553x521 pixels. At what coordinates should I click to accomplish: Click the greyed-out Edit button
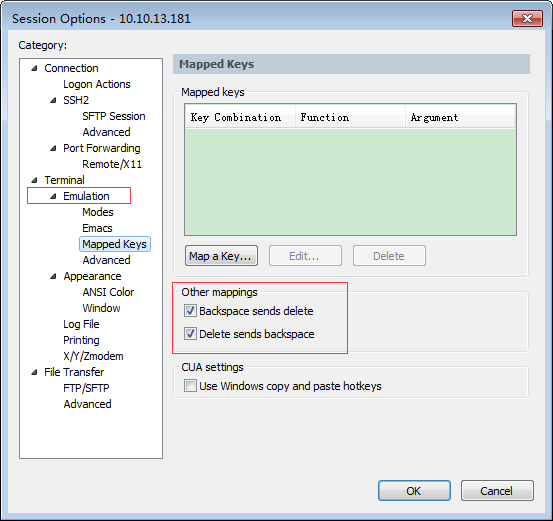[305, 256]
